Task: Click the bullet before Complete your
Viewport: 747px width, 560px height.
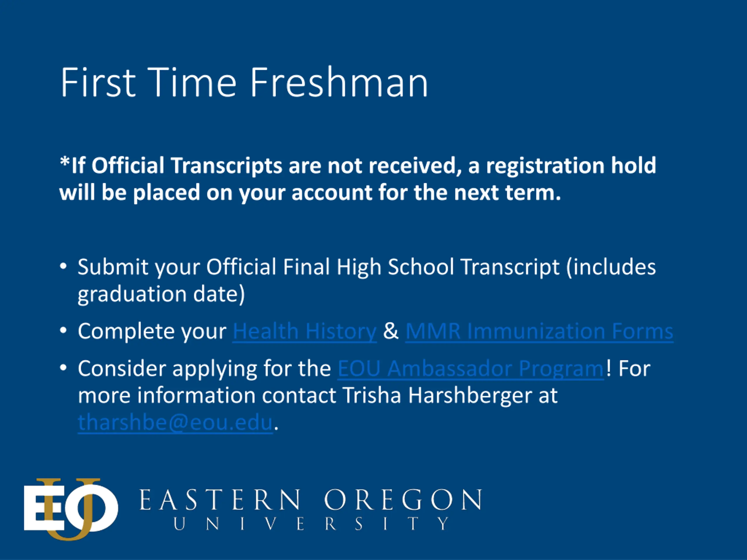Action: point(63,331)
